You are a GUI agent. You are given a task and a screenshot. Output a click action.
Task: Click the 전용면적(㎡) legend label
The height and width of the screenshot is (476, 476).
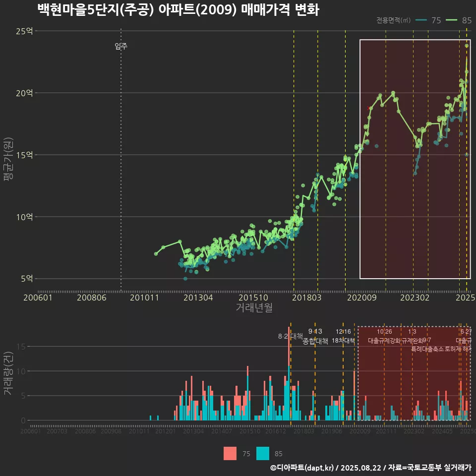click(393, 20)
